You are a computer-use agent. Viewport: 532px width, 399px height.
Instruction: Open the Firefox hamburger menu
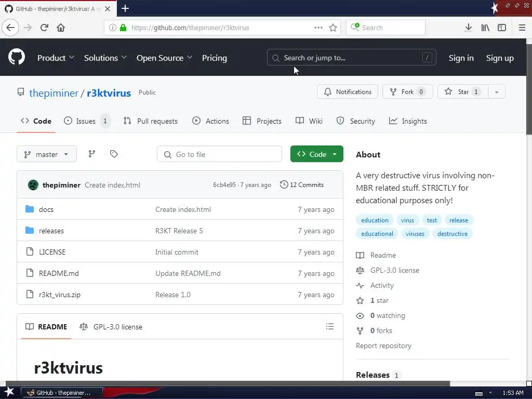522,28
